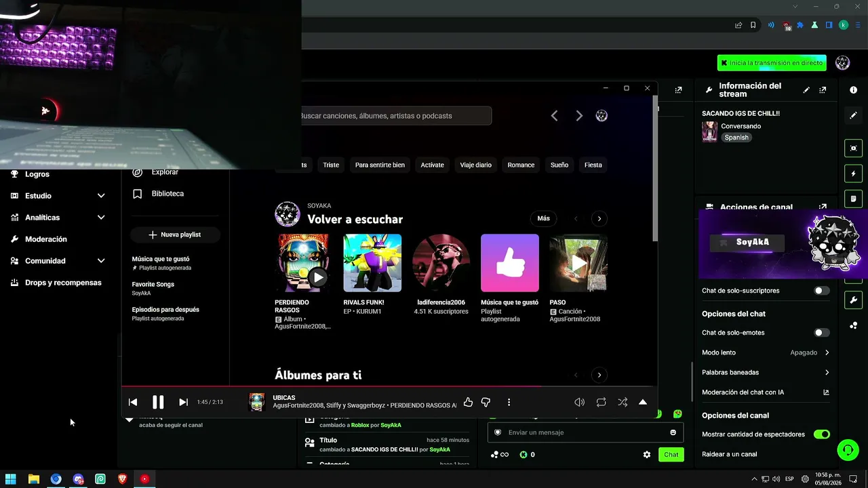
Task: Open YouTube Music account avatar menu
Action: (x=601, y=116)
